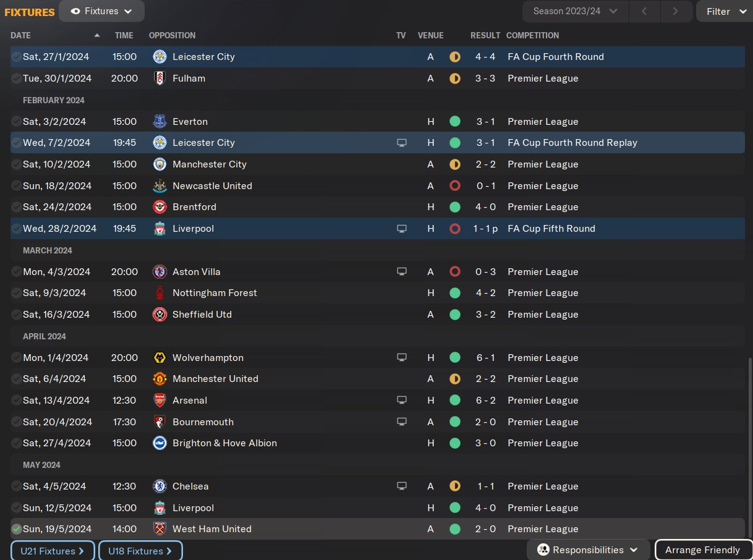Toggle the tick circle beside the FA Cup Liverpool fixture
The height and width of the screenshot is (560, 753).
click(17, 229)
